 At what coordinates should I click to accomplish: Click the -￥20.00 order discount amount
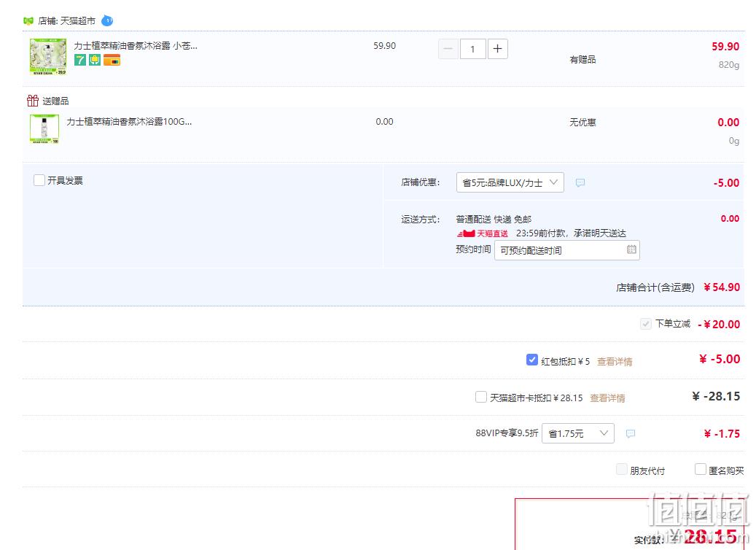[x=719, y=324]
